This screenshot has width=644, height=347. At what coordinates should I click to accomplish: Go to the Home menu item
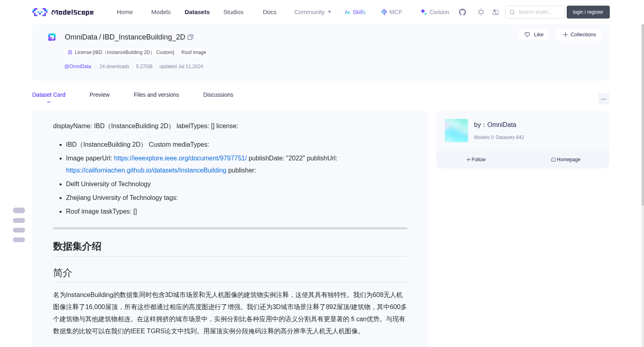click(125, 12)
